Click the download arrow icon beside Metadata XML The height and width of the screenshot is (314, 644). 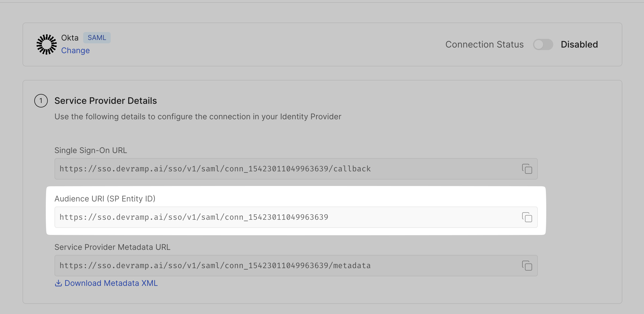click(58, 283)
